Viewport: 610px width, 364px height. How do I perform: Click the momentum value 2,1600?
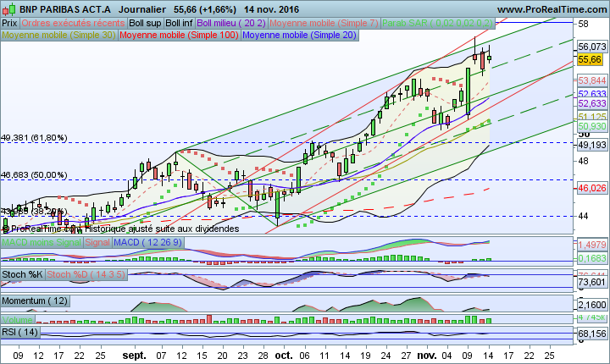coord(591,305)
